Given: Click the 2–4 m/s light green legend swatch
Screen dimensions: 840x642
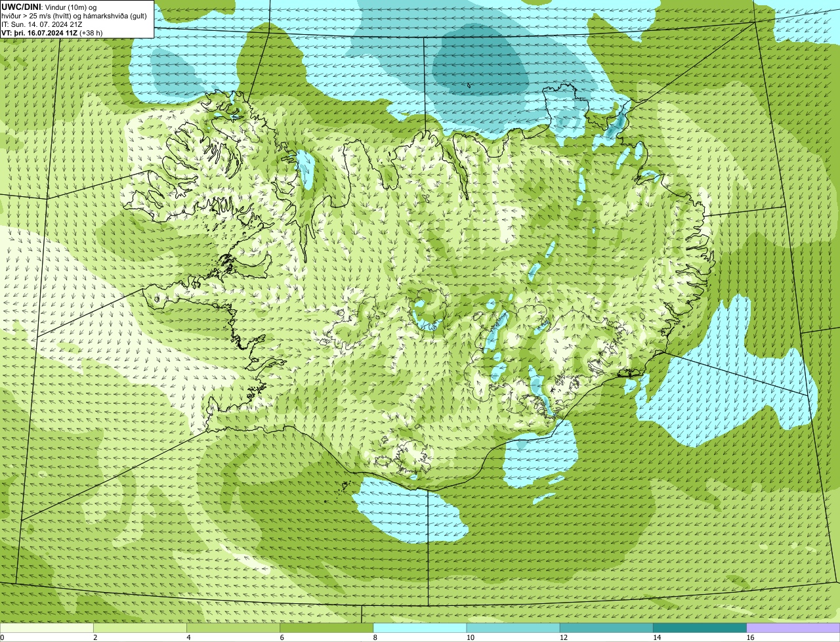Looking at the screenshot, I should [x=140, y=628].
